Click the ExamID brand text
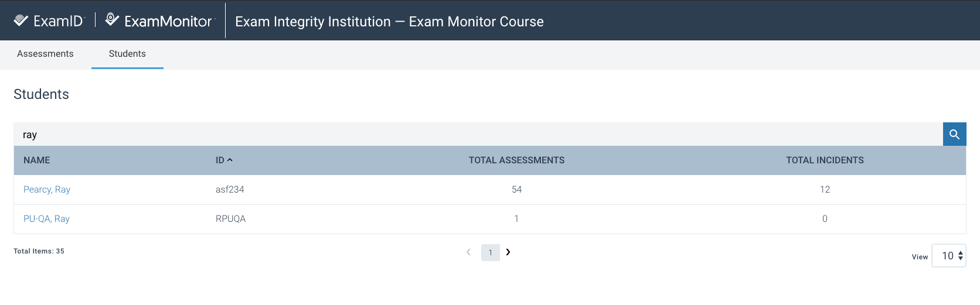Viewport: 980px width, 305px height. coord(59,21)
